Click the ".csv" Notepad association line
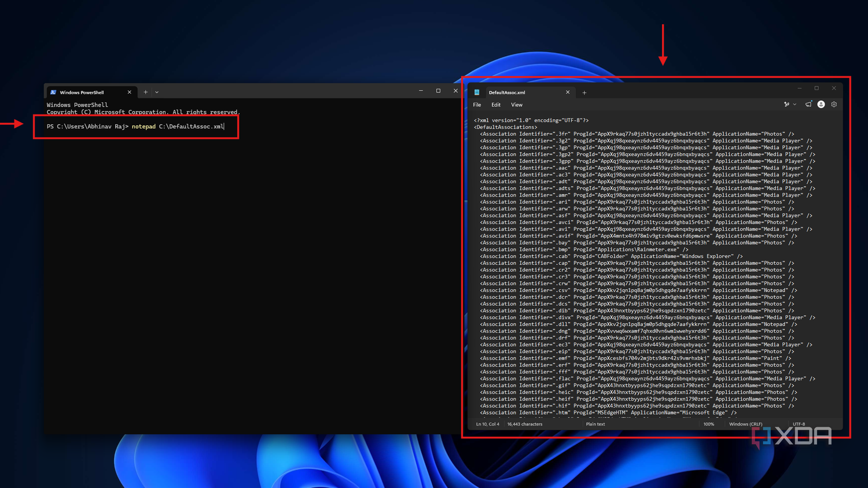This screenshot has width=868, height=488. click(x=638, y=290)
